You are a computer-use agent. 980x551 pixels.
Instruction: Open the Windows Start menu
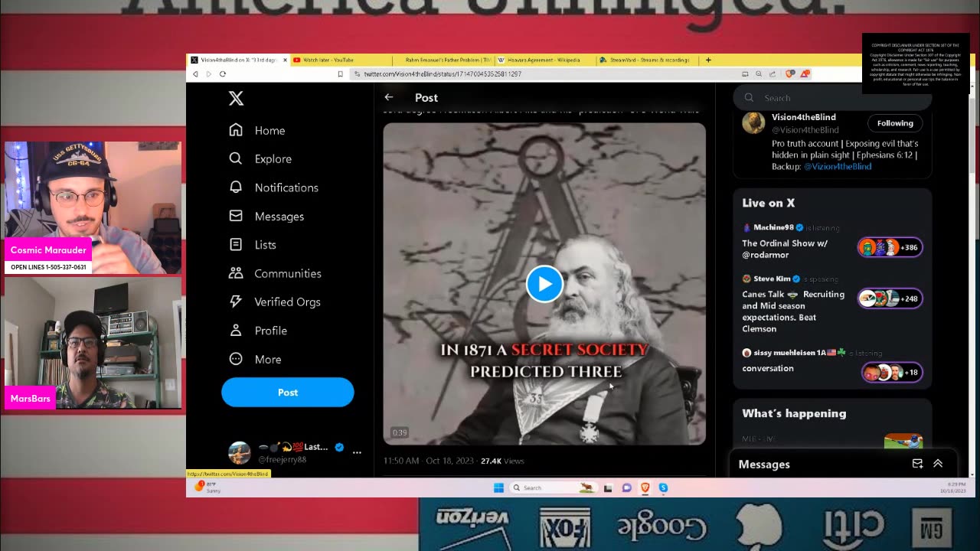498,487
